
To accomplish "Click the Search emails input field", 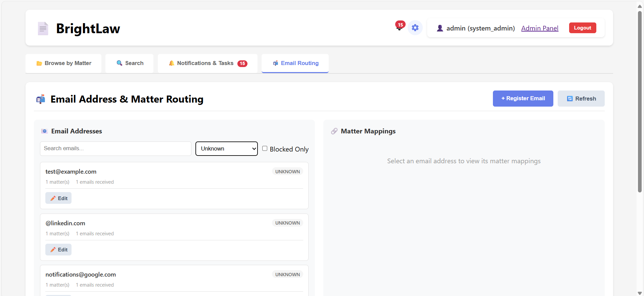I will [x=116, y=149].
